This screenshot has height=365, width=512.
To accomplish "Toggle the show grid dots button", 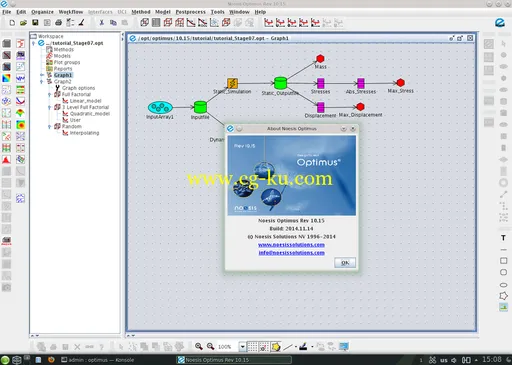I will (252, 347).
